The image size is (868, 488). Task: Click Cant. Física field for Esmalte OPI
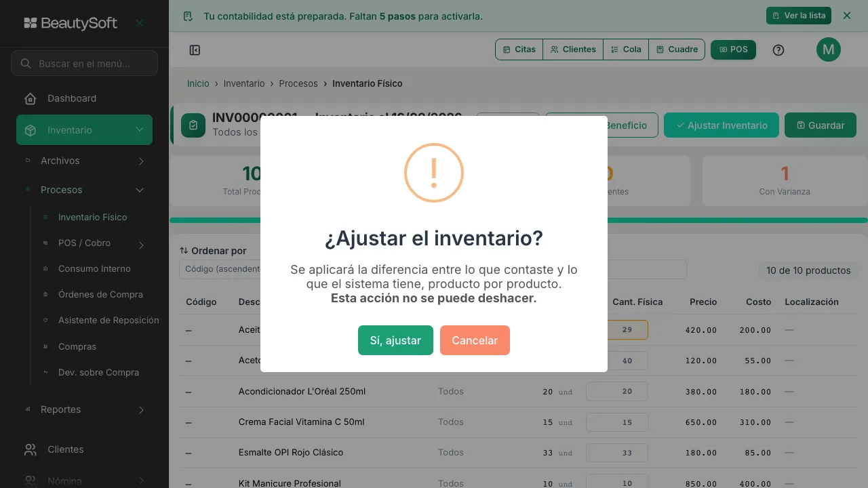point(617,453)
